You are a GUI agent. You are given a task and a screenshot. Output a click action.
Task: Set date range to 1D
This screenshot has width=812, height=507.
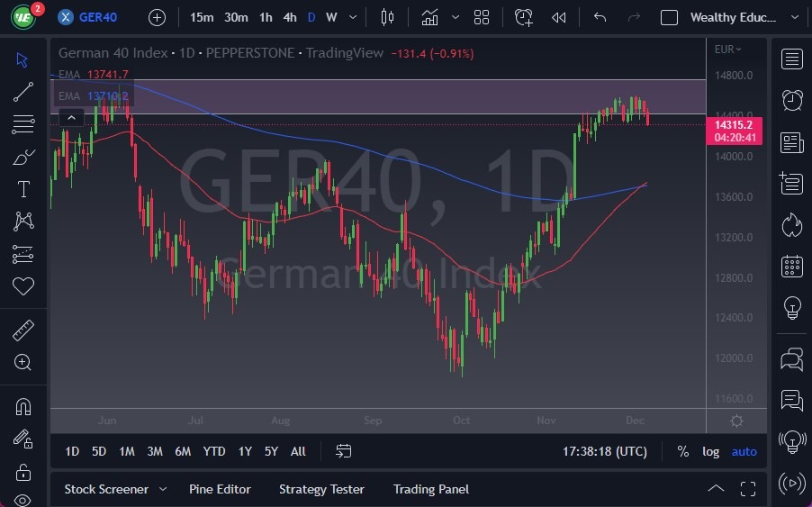click(72, 451)
